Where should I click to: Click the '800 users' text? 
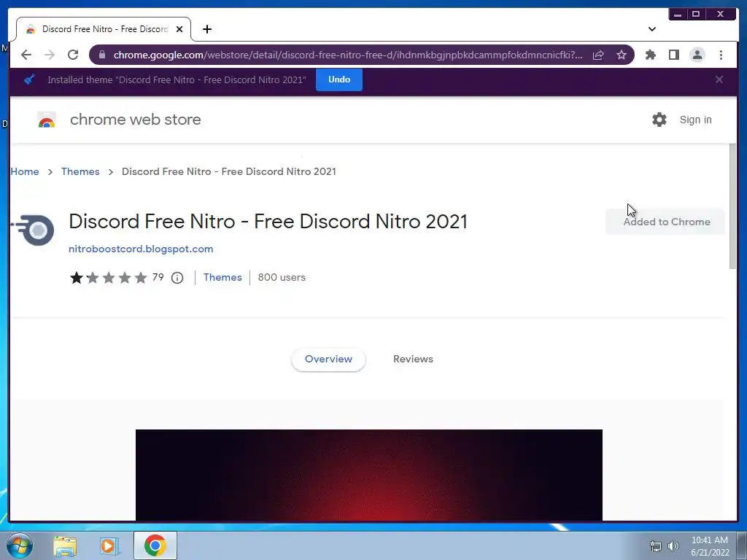(282, 277)
